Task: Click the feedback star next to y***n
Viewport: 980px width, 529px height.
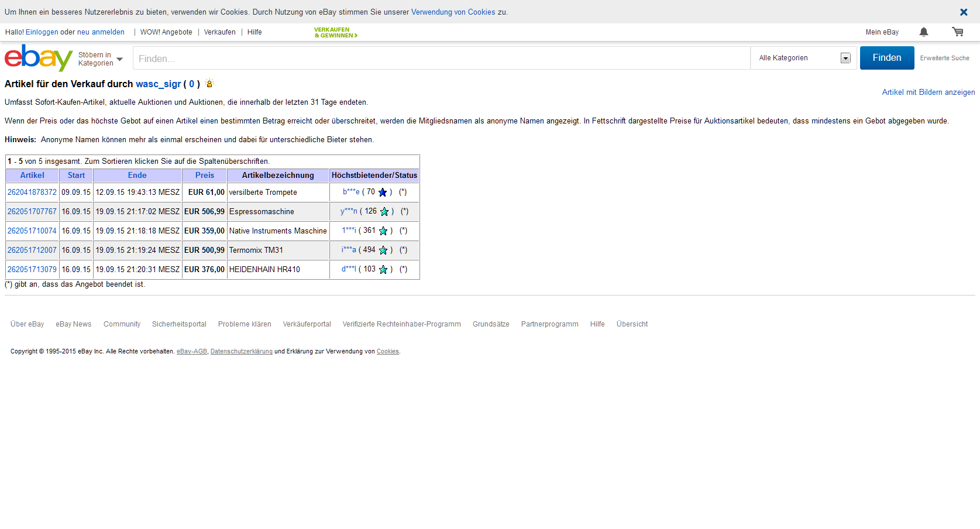Action: click(384, 212)
